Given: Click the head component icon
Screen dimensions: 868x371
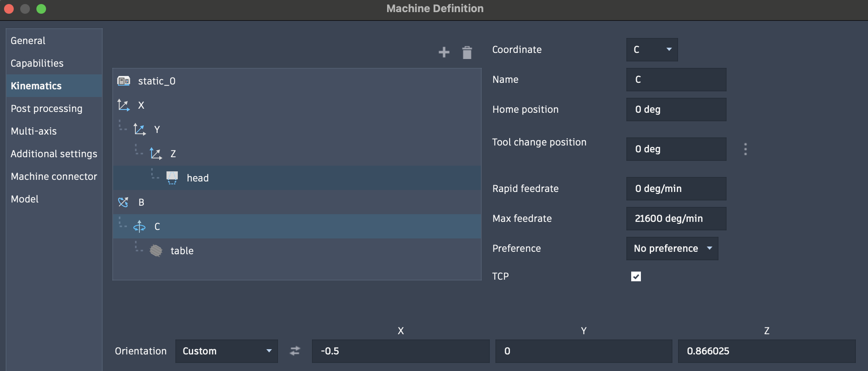Looking at the screenshot, I should pyautogui.click(x=172, y=178).
